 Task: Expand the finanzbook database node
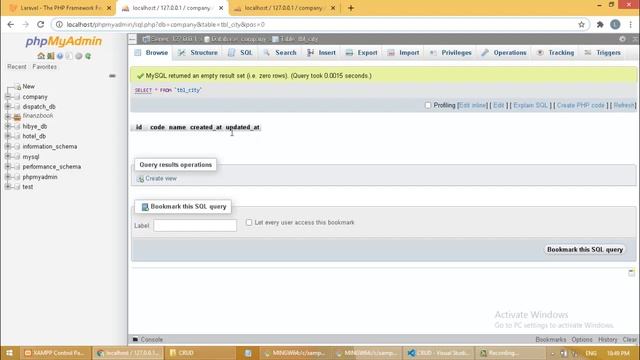pyautogui.click(x=8, y=116)
